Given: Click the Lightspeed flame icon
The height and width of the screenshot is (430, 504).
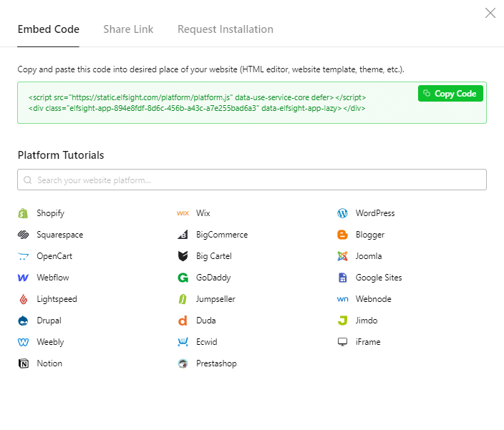Looking at the screenshot, I should 23,299.
